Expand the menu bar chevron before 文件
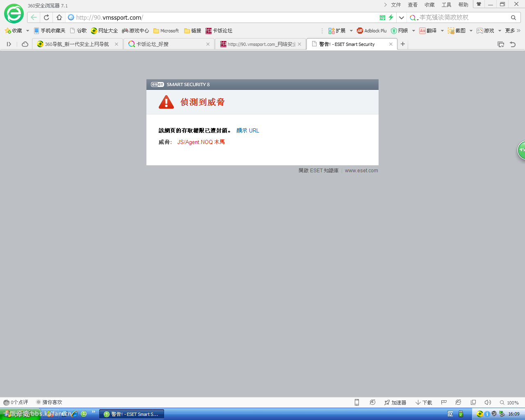This screenshot has height=420, width=525. [385, 5]
